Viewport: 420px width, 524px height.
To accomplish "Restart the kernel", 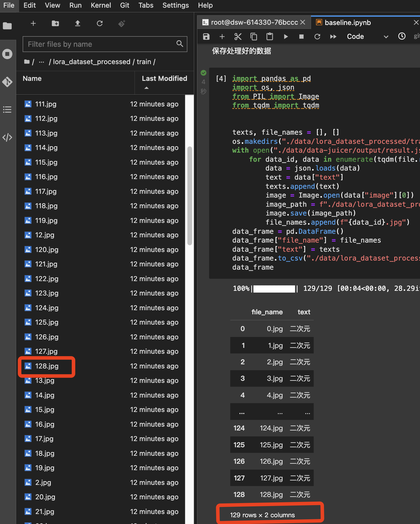I will click(x=317, y=36).
